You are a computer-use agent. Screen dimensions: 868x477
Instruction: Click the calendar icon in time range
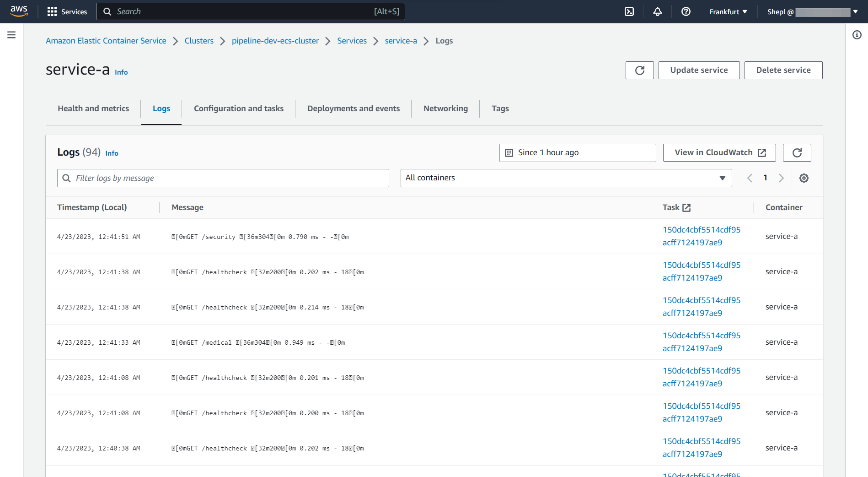(509, 153)
